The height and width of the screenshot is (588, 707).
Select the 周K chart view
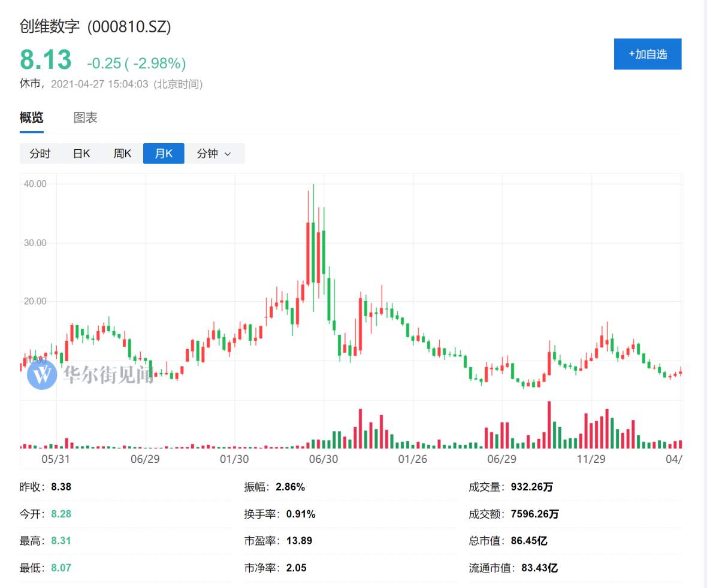click(122, 154)
